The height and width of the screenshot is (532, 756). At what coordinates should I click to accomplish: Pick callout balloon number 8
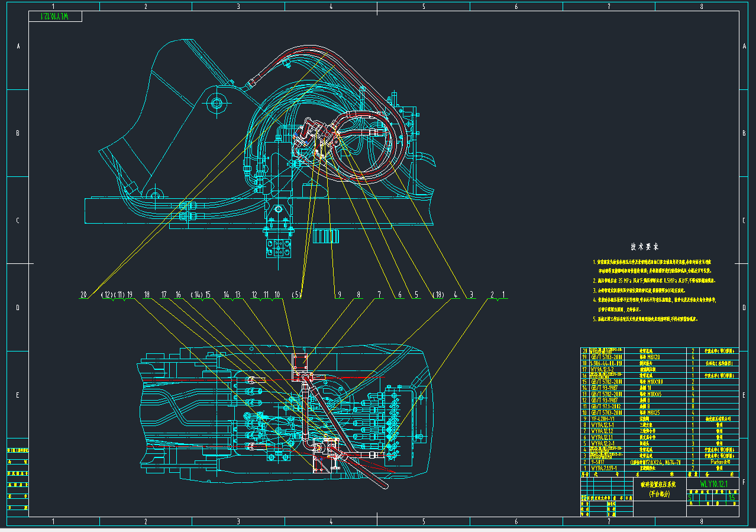tap(358, 295)
